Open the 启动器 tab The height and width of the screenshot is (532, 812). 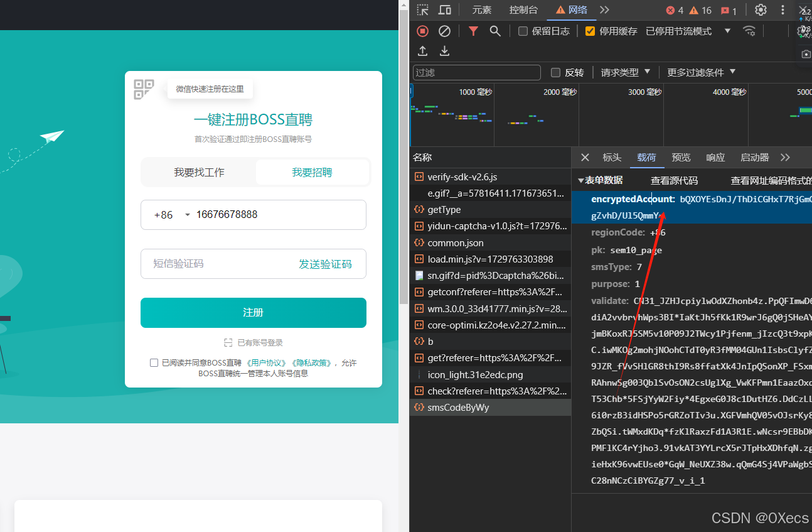[755, 158]
